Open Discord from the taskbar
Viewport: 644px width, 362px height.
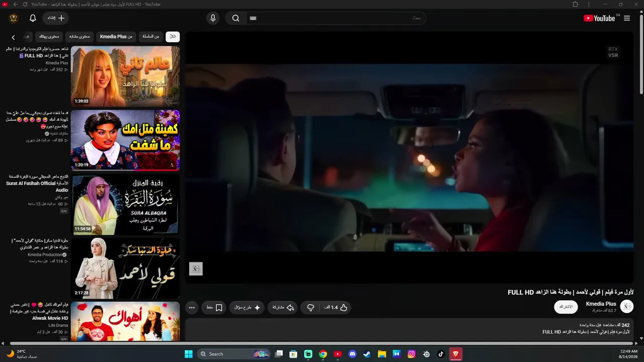click(353, 354)
